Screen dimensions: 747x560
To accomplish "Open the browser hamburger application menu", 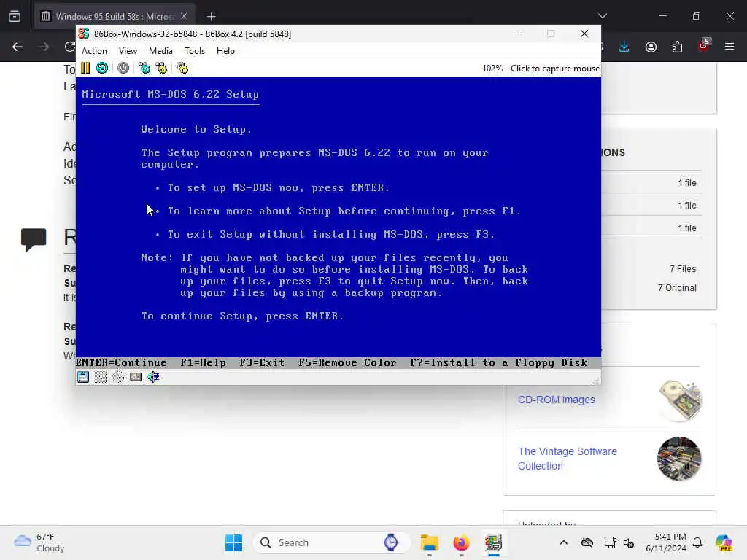I will pyautogui.click(x=729, y=47).
